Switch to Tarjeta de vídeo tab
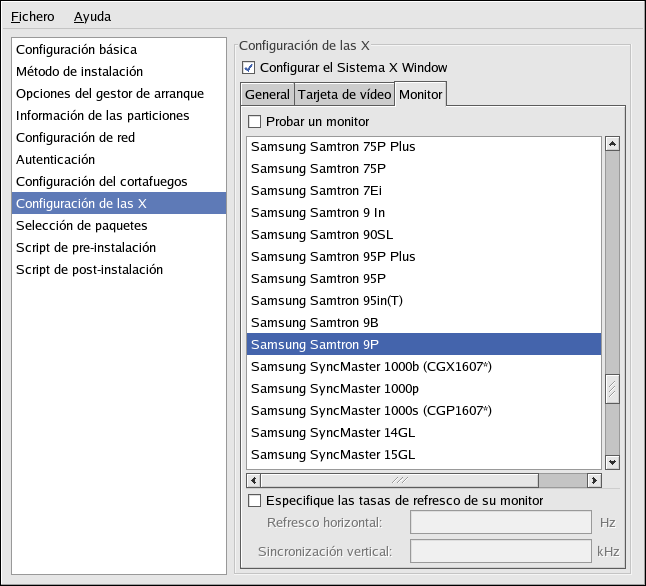 [x=343, y=95]
